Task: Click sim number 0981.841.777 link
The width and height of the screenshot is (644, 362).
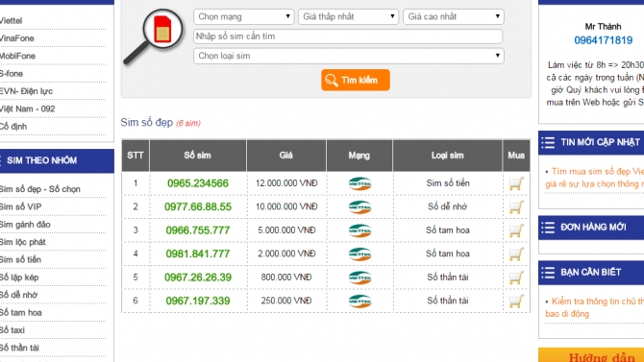Action: [x=198, y=253]
